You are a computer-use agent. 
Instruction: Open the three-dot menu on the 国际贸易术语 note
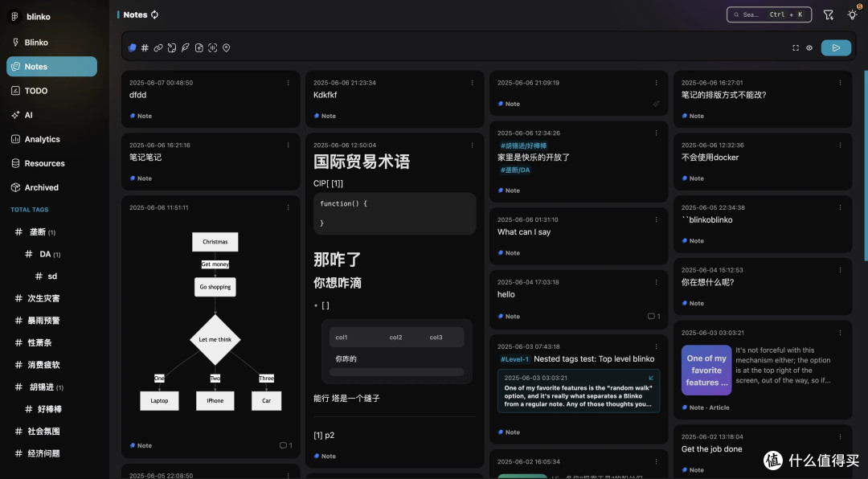pyautogui.click(x=472, y=145)
